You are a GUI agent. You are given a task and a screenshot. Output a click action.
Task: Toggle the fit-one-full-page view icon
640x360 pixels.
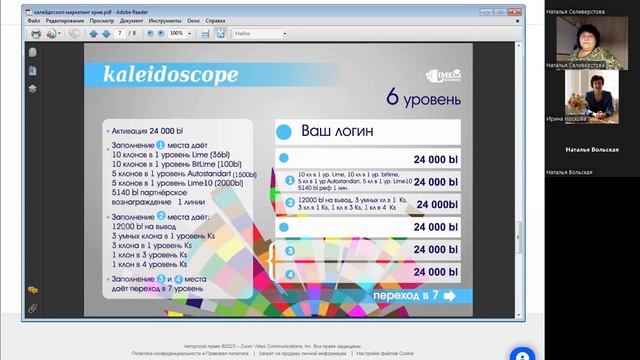[x=221, y=33]
